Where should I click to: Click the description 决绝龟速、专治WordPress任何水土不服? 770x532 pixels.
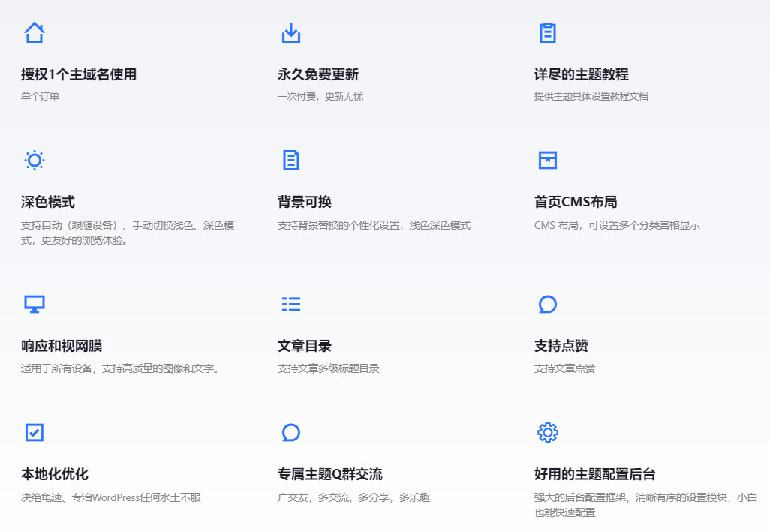click(x=111, y=497)
